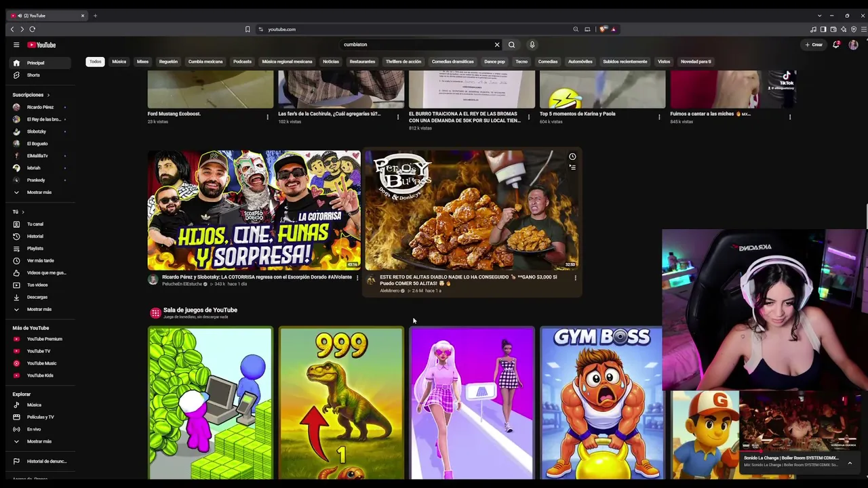Open the Gym Boss game card

pos(602,403)
